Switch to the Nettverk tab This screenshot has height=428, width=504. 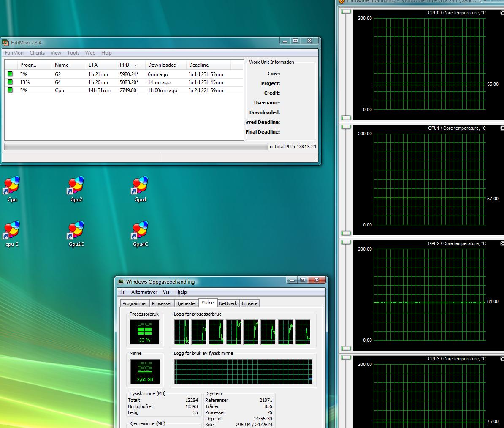coord(228,303)
